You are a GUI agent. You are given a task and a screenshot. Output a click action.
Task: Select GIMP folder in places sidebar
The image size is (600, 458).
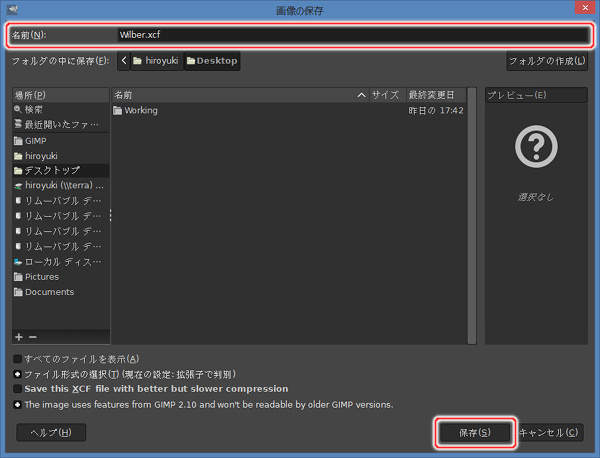61,141
